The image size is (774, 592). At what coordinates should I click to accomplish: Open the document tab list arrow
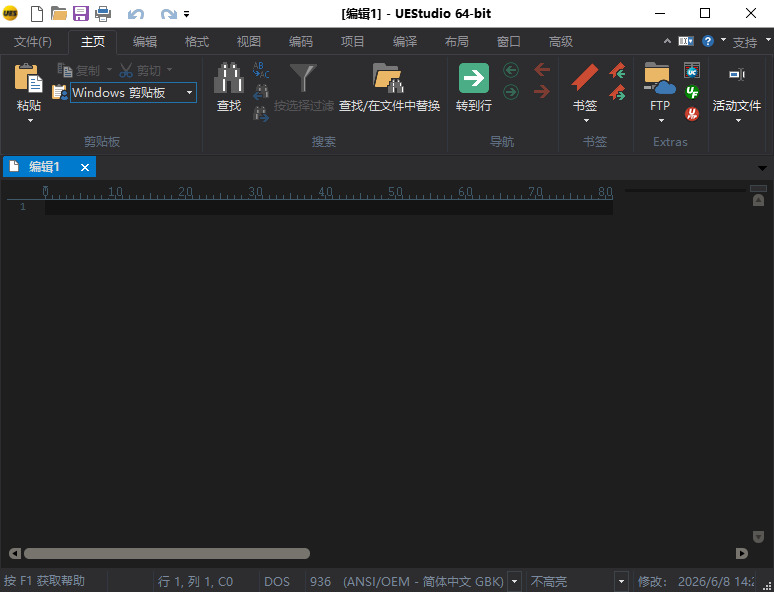(x=762, y=168)
